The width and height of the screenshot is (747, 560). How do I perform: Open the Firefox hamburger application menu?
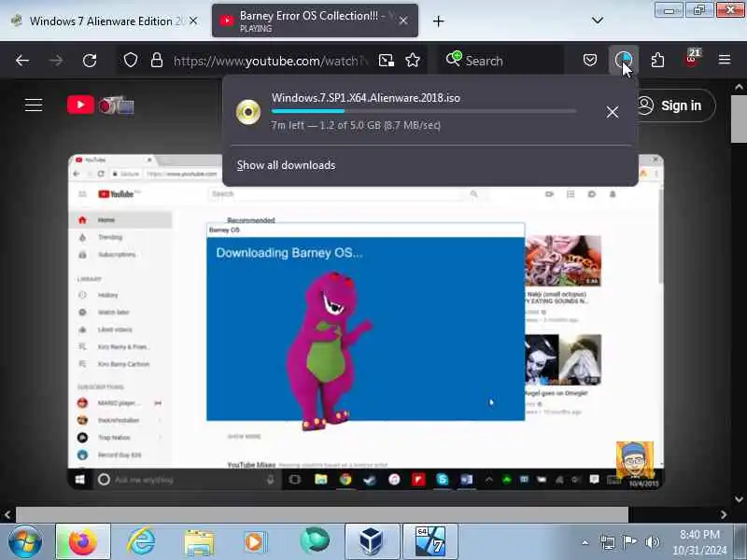[725, 60]
